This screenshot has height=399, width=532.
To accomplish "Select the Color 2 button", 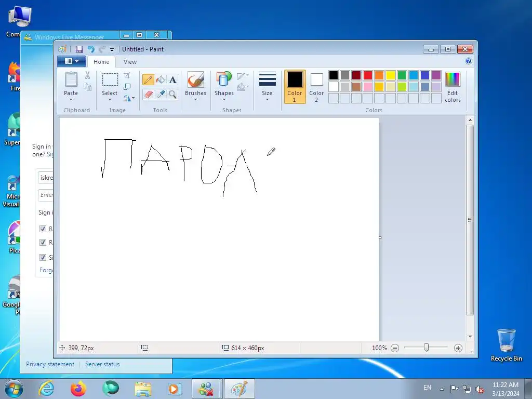I will coord(316,87).
